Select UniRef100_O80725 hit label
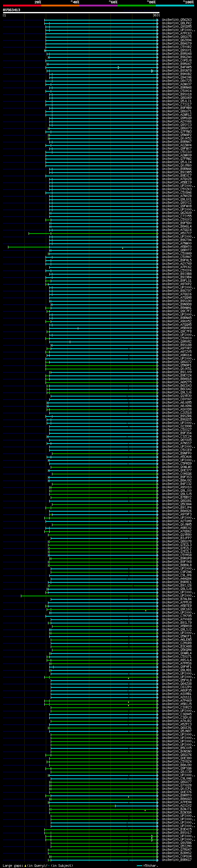197x868 pixels. click(x=177, y=81)
